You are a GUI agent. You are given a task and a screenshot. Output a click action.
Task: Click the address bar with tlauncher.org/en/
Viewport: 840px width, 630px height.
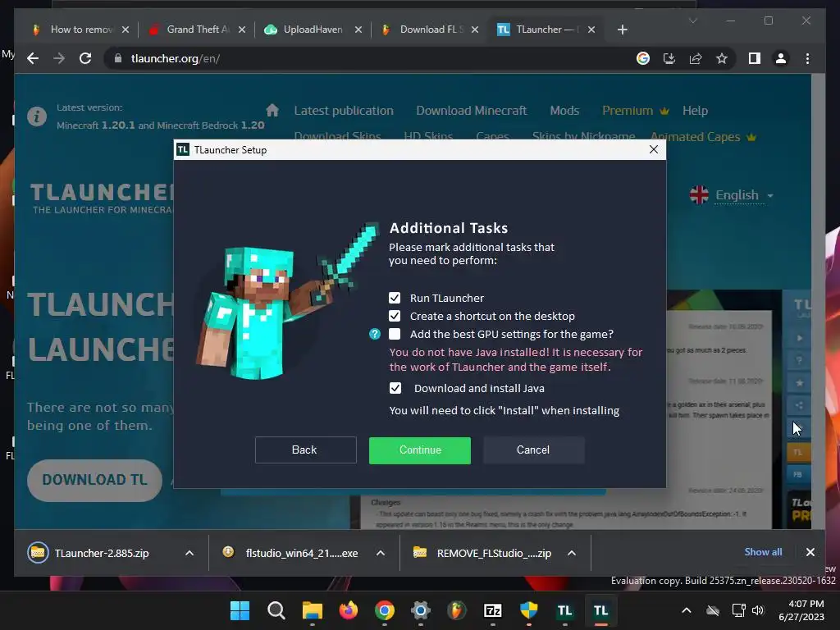click(370, 58)
